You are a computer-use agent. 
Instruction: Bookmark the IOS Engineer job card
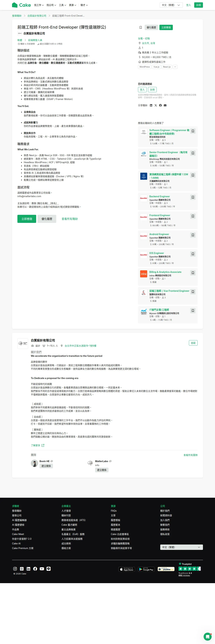coord(193,254)
